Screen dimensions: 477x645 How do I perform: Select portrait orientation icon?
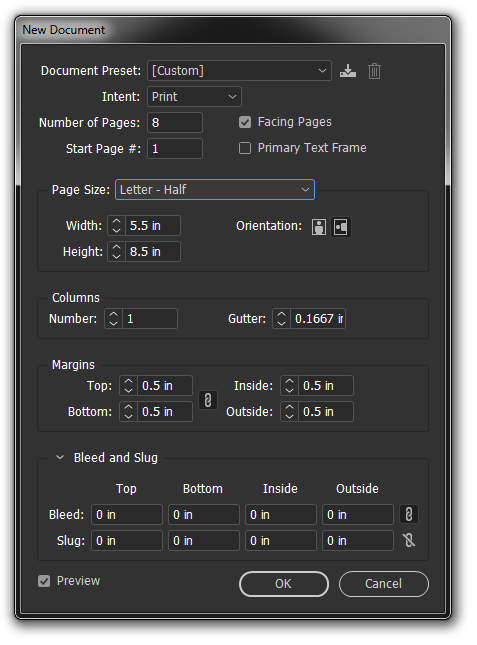point(319,227)
